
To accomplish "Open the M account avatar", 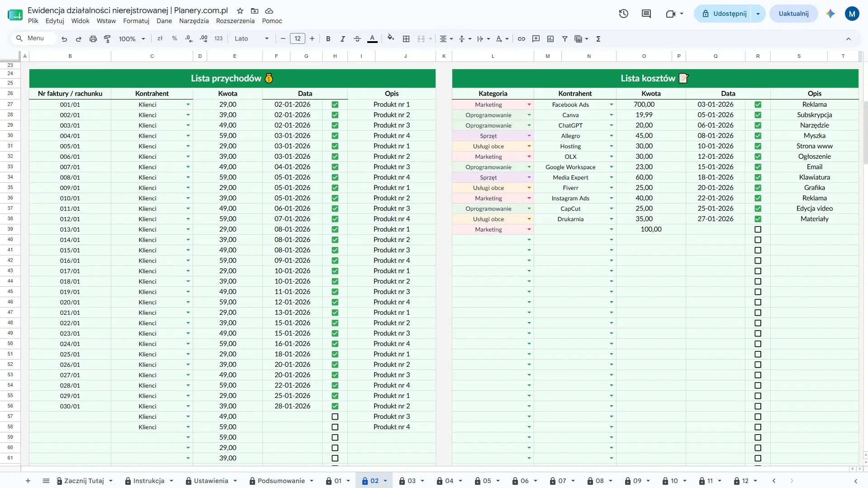I will coord(852,14).
